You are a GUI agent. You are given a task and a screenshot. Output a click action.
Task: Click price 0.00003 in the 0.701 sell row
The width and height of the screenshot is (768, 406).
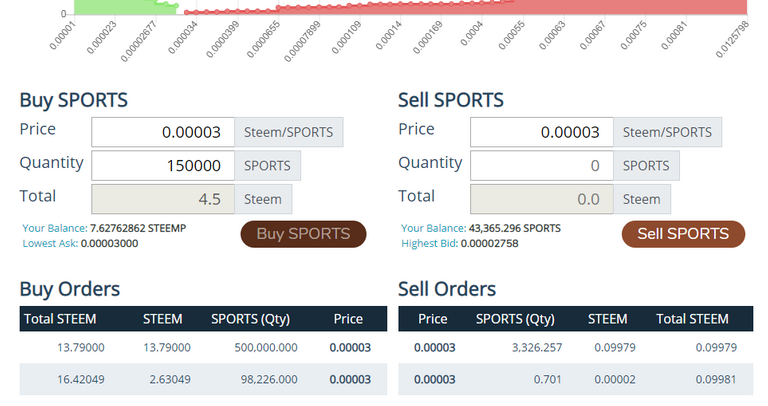coord(434,380)
